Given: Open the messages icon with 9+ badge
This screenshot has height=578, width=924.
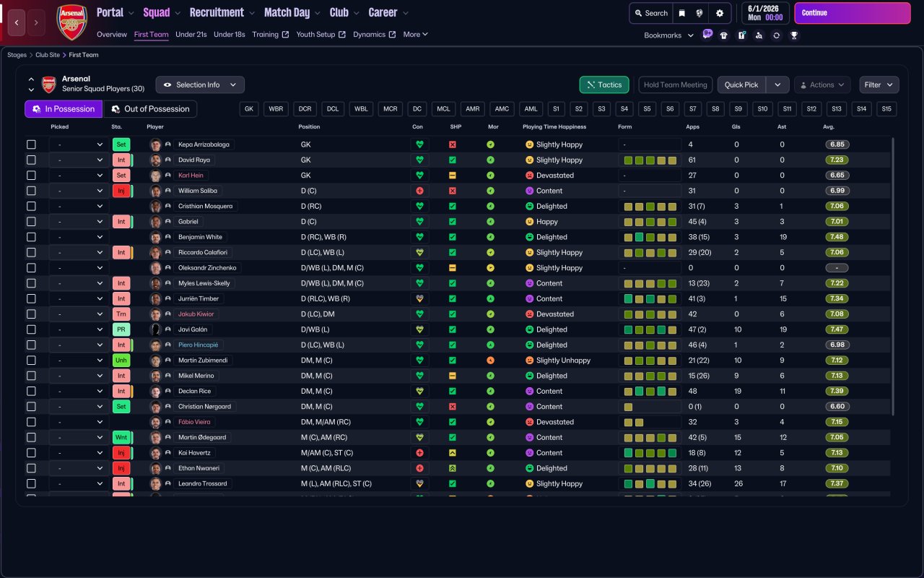Looking at the screenshot, I should [x=707, y=35].
